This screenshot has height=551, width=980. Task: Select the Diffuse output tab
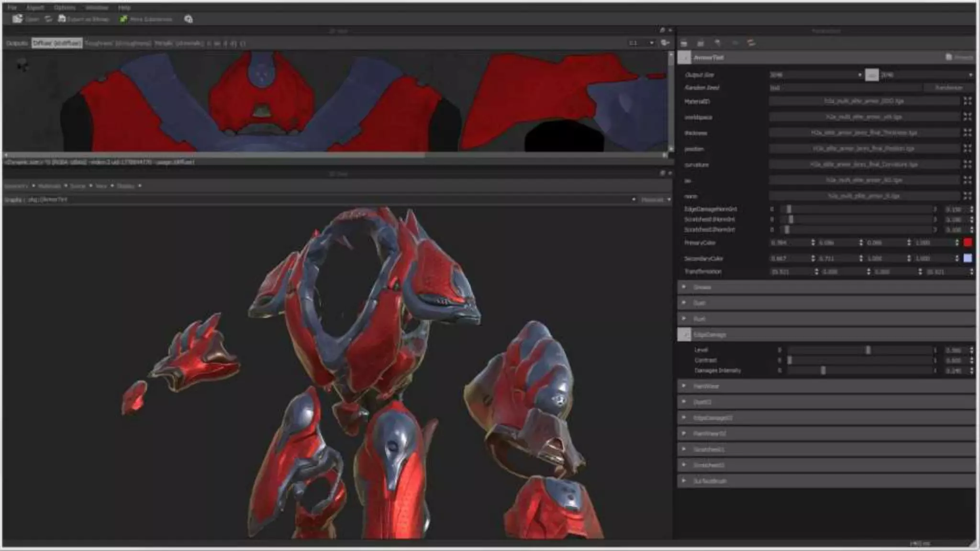pos(57,44)
